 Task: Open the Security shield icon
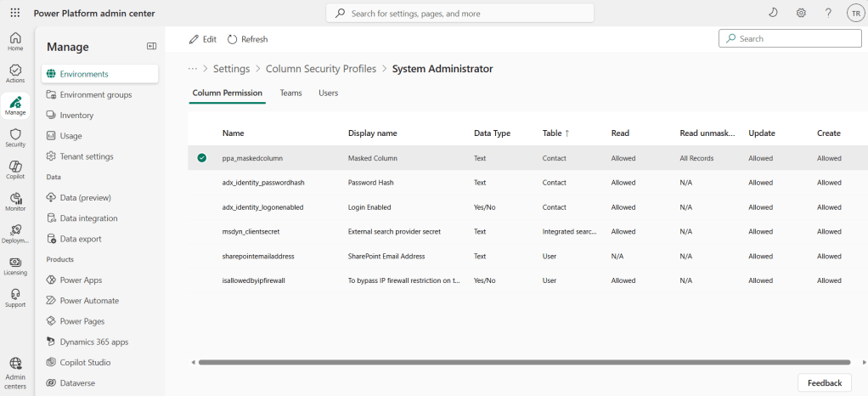(15, 138)
